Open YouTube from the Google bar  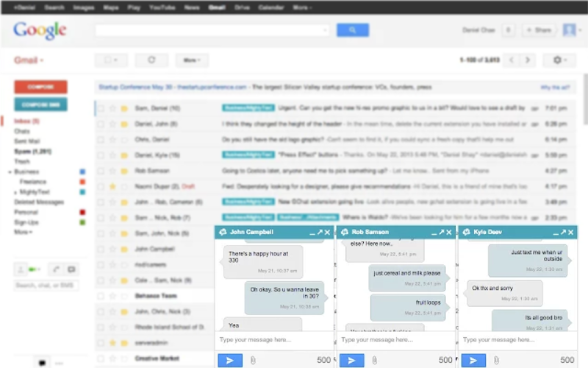coord(162,7)
